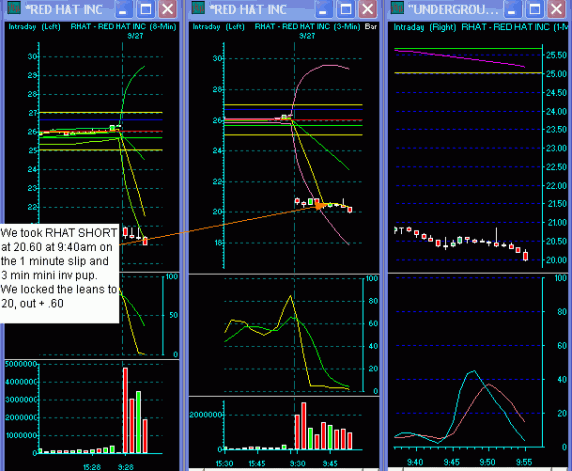Click the chart icon of the middle RED HAT INC window
This screenshot has height=471, width=572.
[x=198, y=8]
